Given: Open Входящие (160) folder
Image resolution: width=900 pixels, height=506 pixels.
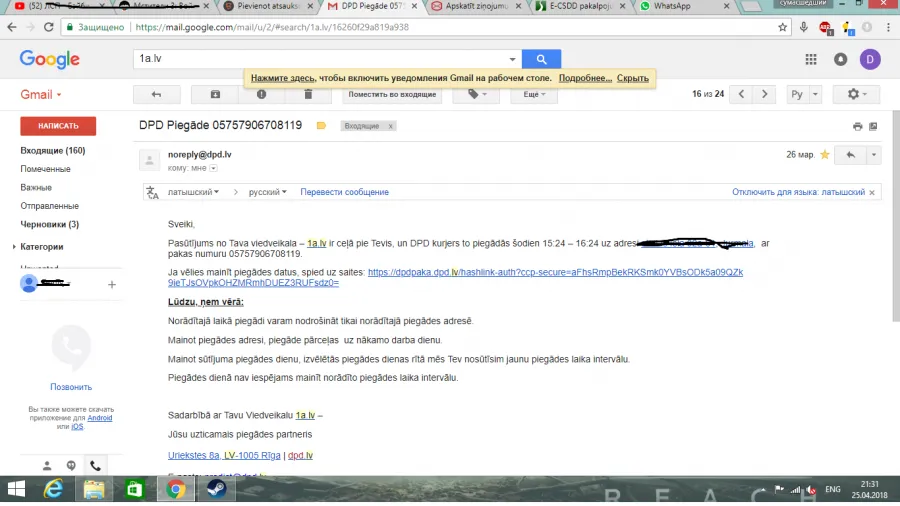Looking at the screenshot, I should pyautogui.click(x=53, y=150).
